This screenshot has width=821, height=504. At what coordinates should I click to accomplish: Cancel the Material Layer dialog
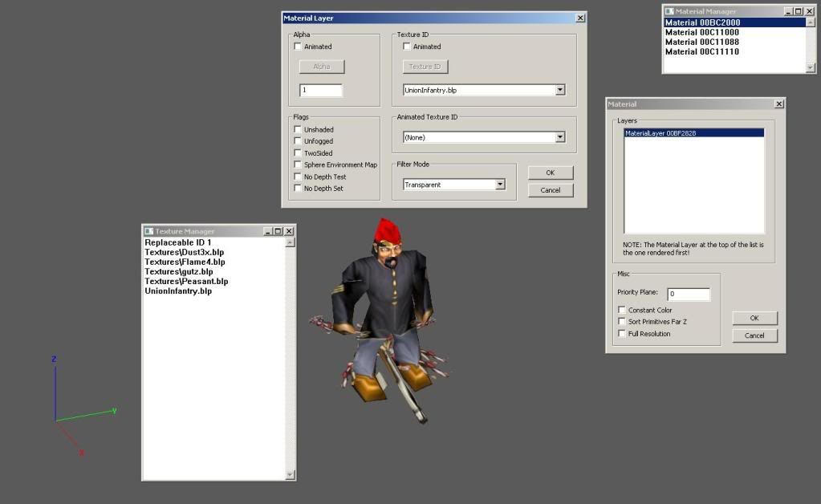coord(551,190)
